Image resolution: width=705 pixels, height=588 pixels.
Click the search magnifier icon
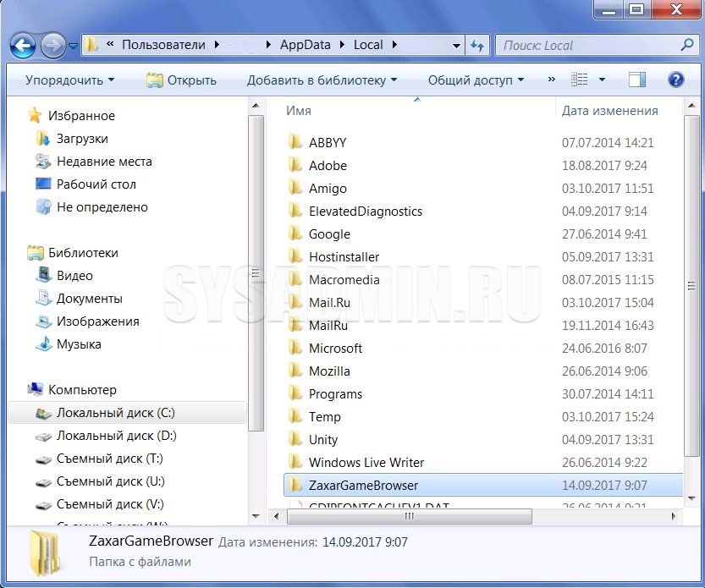(x=687, y=45)
